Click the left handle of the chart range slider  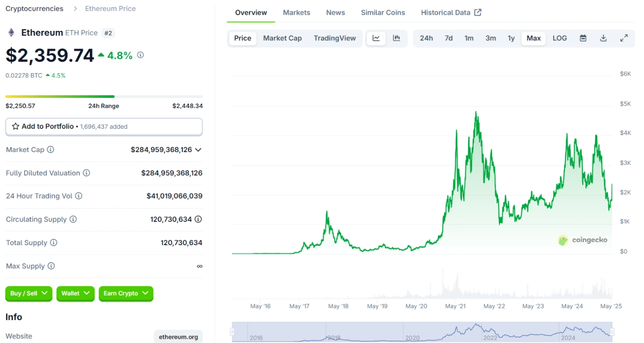click(233, 332)
